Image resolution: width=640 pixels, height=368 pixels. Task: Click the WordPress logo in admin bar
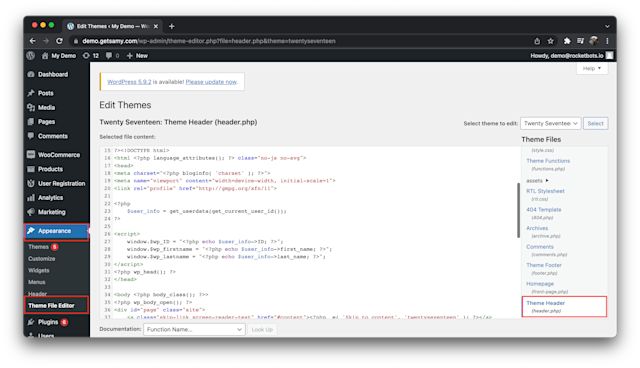pyautogui.click(x=31, y=55)
